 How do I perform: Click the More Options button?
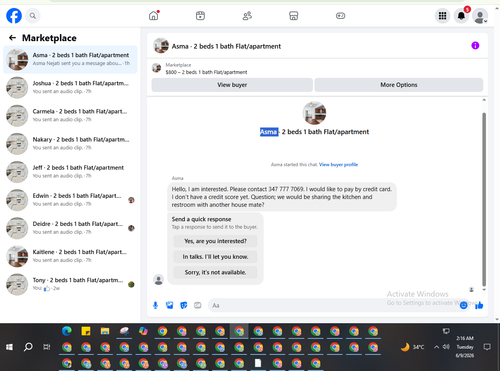click(x=399, y=85)
